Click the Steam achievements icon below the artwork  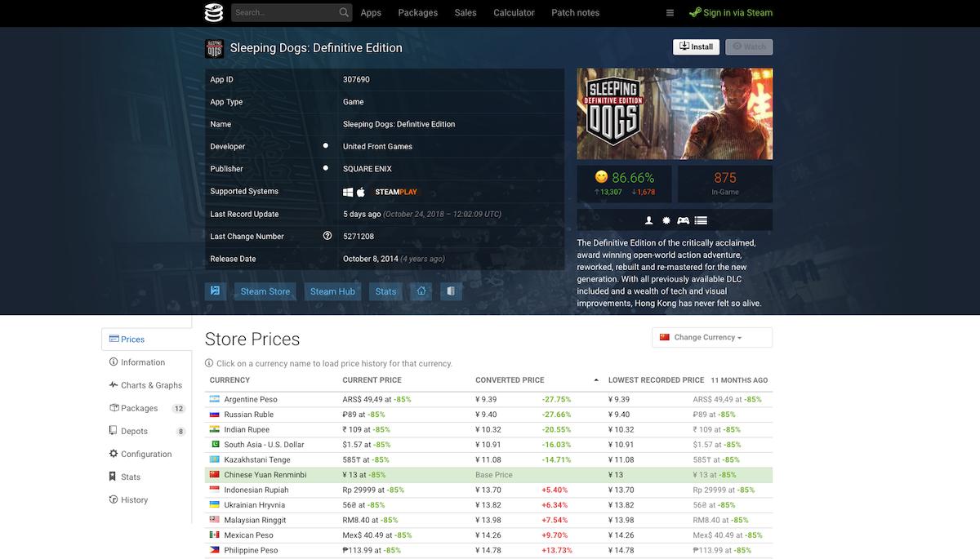click(666, 220)
